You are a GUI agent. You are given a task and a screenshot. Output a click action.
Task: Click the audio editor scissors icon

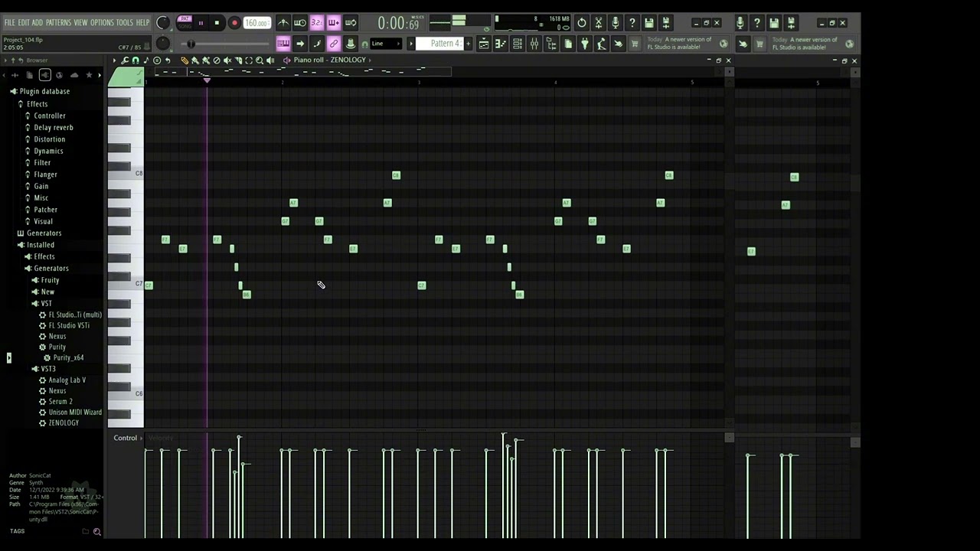point(599,23)
